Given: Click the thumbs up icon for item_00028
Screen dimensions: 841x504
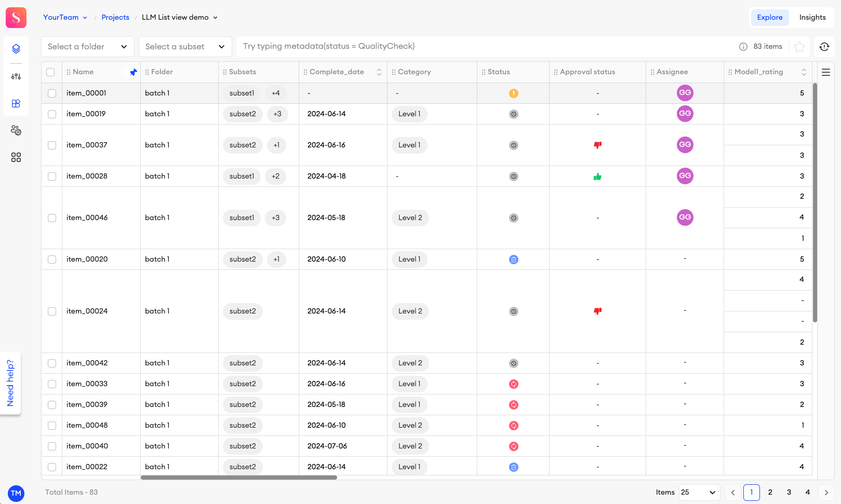Looking at the screenshot, I should [x=598, y=176].
